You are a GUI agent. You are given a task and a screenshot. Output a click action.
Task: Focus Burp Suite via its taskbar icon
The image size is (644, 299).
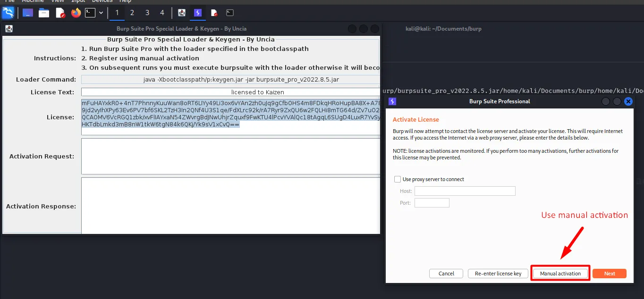tap(198, 13)
